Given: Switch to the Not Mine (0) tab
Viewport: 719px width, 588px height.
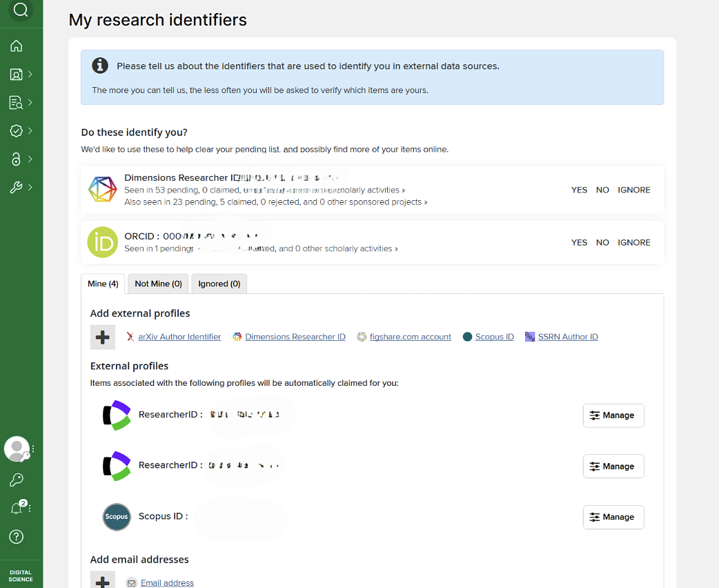Looking at the screenshot, I should point(158,284).
